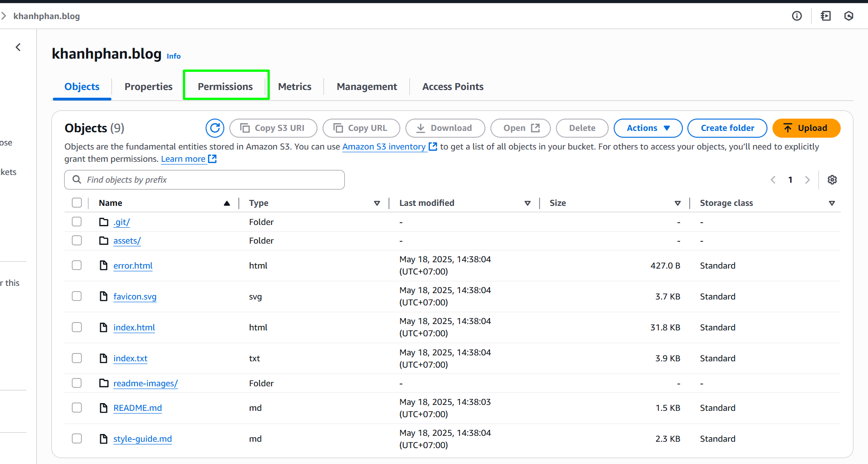868x464 pixels.
Task: Toggle the select-all objects checkbox
Action: tap(77, 203)
